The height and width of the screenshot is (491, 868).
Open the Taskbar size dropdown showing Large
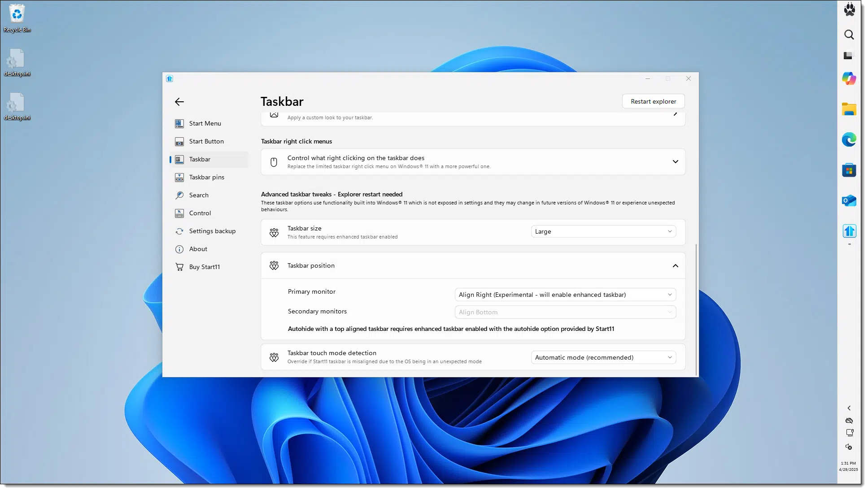click(603, 231)
